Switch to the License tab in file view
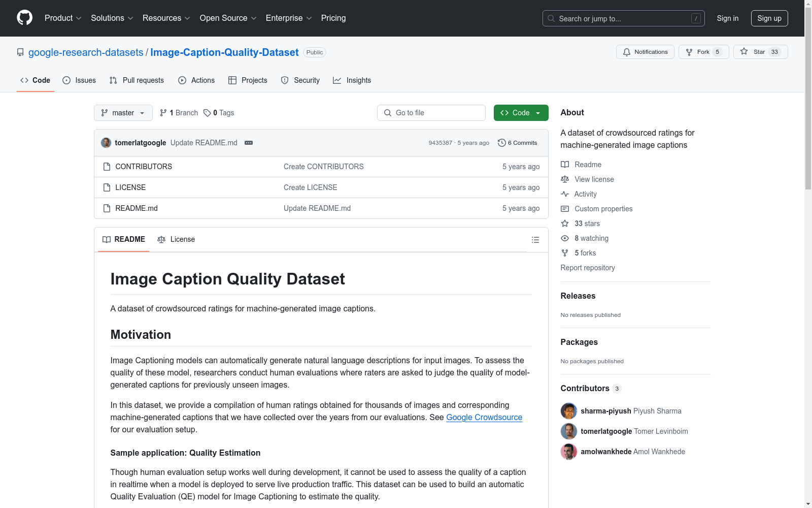 click(x=176, y=239)
